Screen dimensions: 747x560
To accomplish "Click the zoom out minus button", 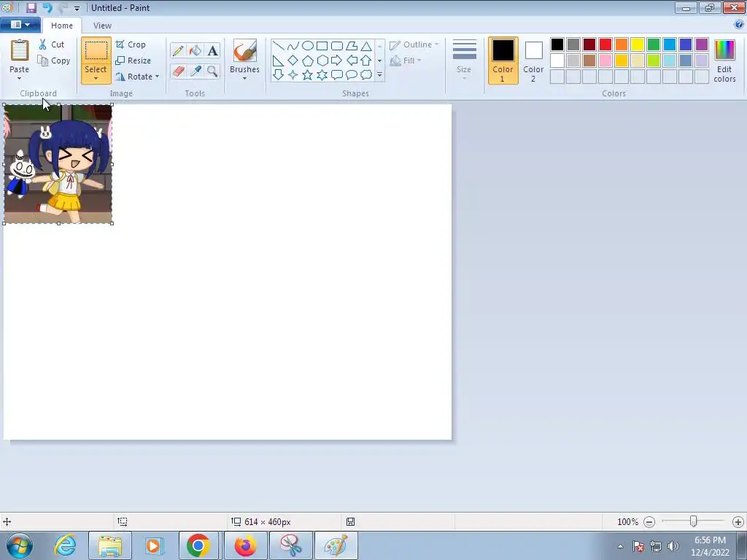I will pyautogui.click(x=649, y=522).
